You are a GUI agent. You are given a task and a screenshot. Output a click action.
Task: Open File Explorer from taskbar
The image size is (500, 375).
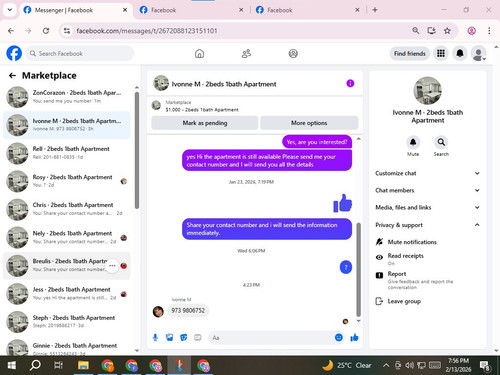(x=83, y=365)
